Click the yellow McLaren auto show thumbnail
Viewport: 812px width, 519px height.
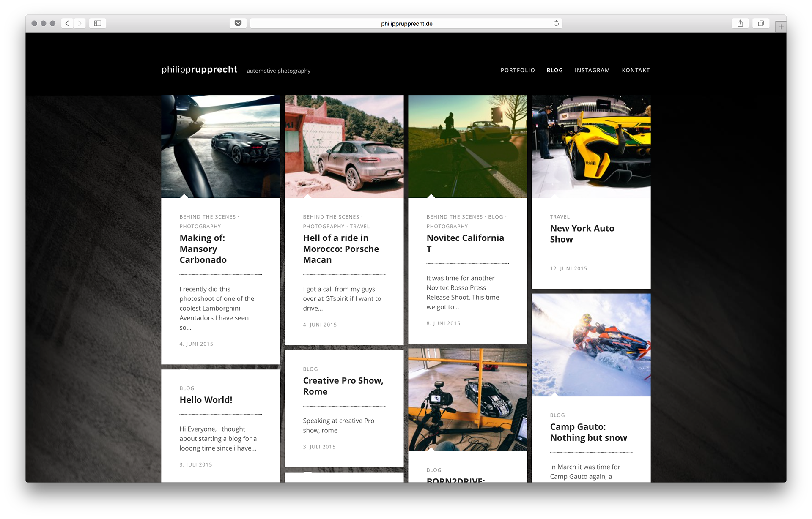591,146
